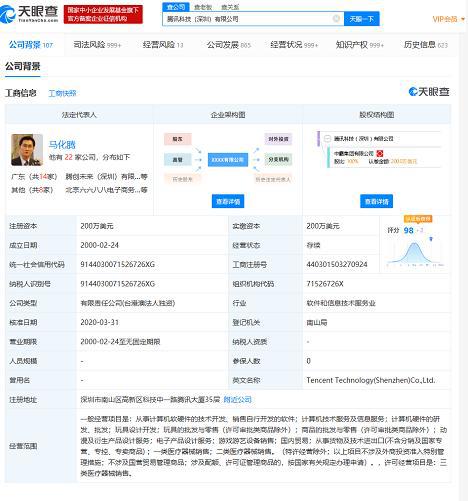
Task: Click the 股东 box in the structure diagram
Action: pos(178,139)
